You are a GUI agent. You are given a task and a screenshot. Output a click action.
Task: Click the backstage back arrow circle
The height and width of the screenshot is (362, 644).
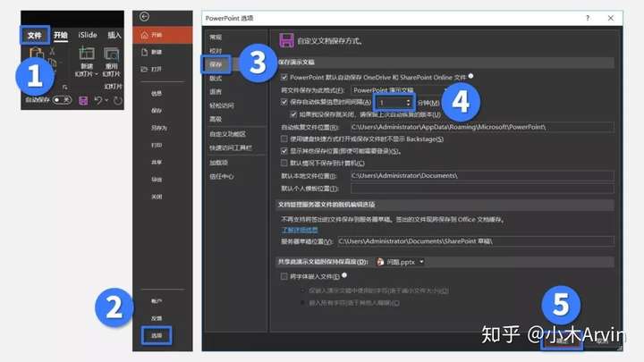tap(144, 16)
